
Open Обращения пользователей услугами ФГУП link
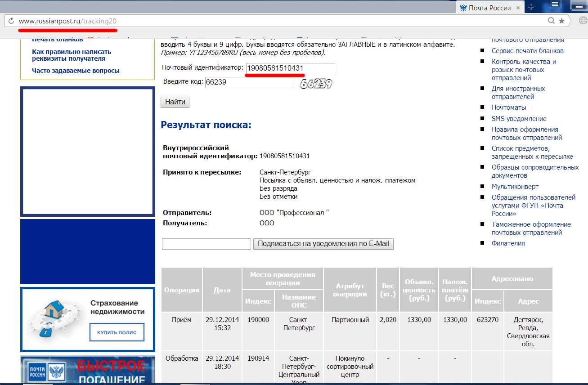(x=534, y=206)
